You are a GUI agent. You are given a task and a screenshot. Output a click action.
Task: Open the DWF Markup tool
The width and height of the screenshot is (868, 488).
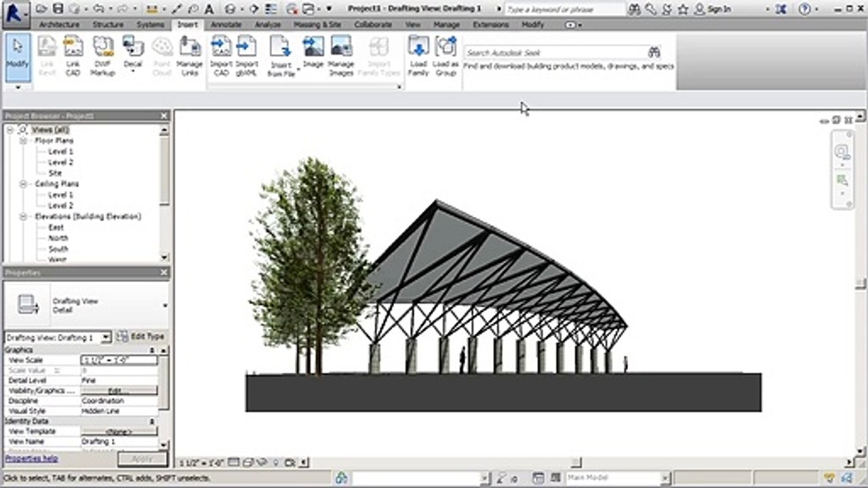click(x=102, y=56)
